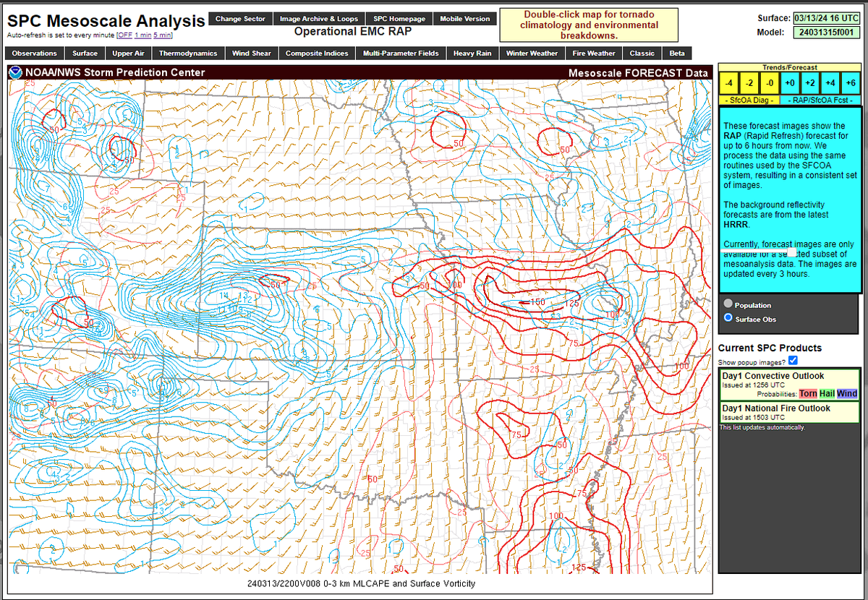The width and height of the screenshot is (868, 600).
Task: Set auto-refresh to 5 min
Action: pyautogui.click(x=161, y=35)
